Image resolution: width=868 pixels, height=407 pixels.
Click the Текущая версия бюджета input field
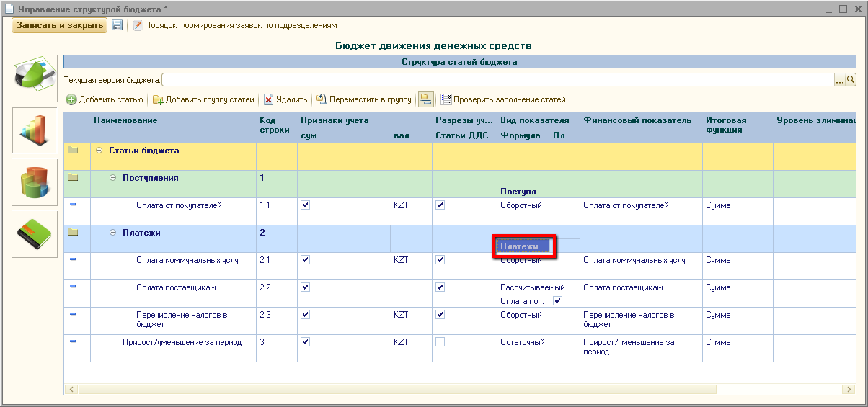tap(497, 80)
